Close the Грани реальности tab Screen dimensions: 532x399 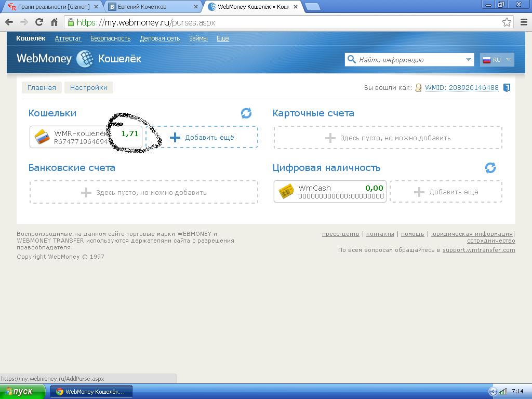(x=96, y=6)
